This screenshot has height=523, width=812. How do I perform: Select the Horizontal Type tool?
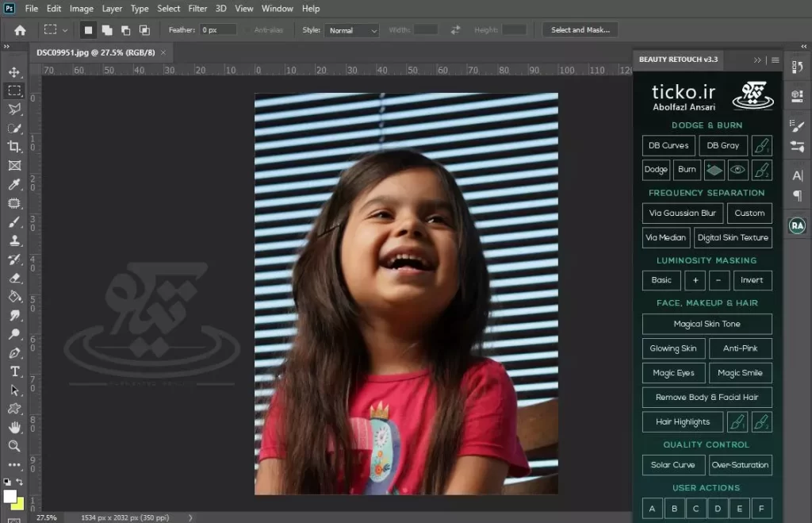13,372
